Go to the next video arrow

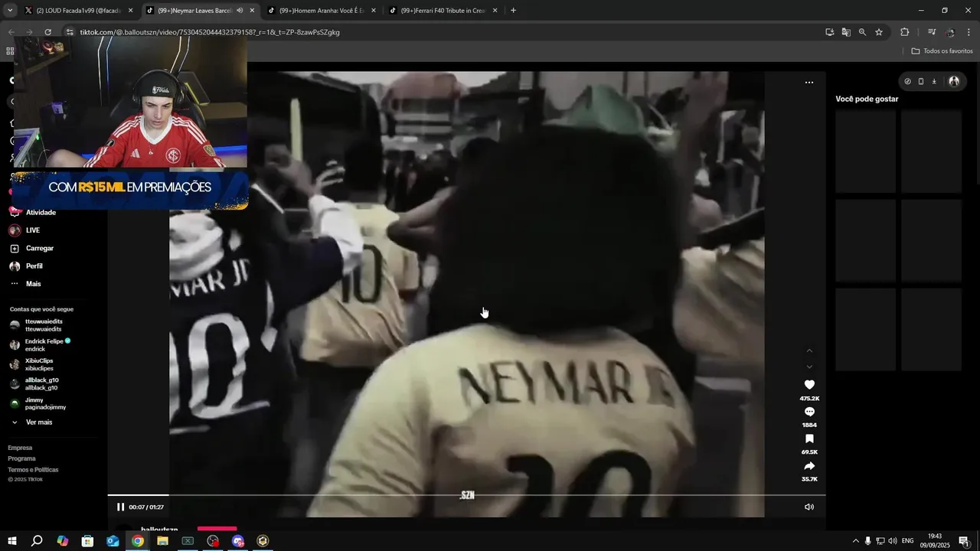809,367
